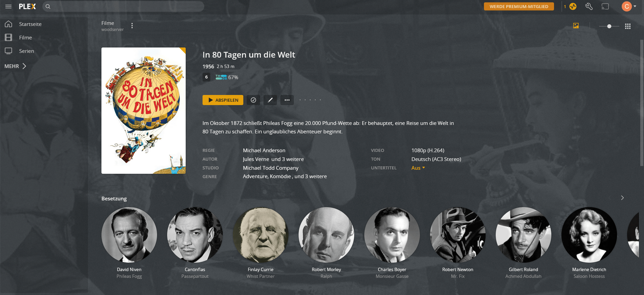The image size is (644, 295).
Task: Click the activity status icon
Action: coord(573,6)
